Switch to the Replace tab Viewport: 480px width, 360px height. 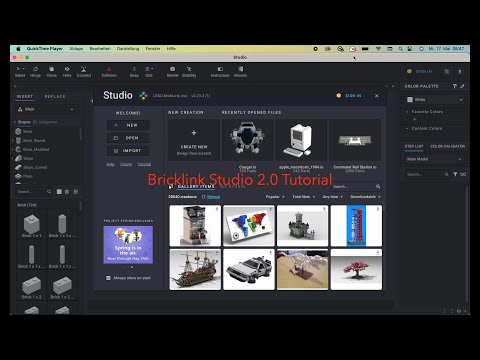point(55,96)
